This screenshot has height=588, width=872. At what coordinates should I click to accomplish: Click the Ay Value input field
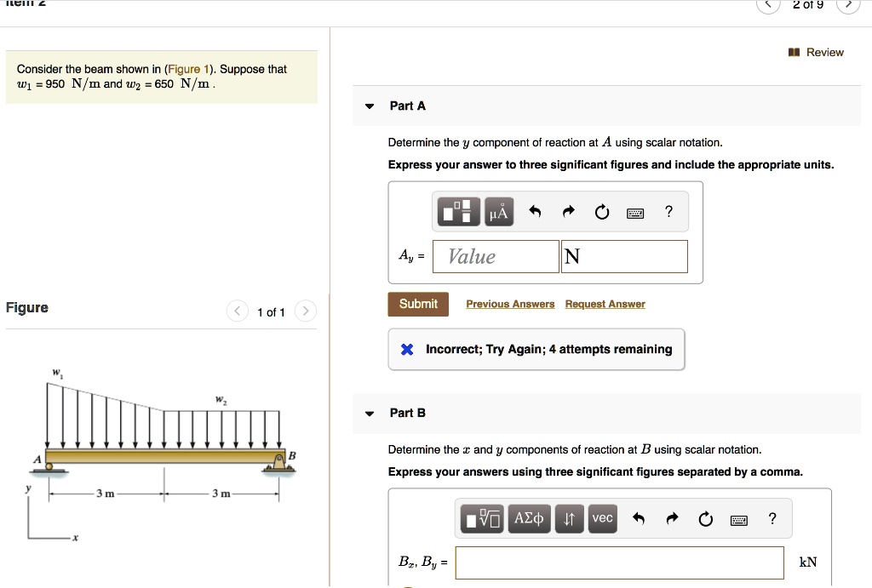tap(495, 256)
